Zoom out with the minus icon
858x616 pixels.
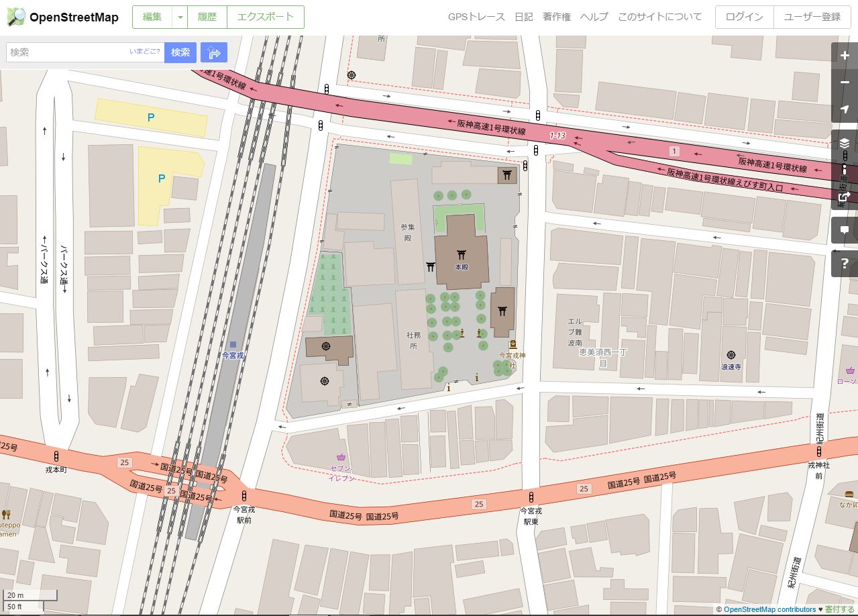(845, 83)
